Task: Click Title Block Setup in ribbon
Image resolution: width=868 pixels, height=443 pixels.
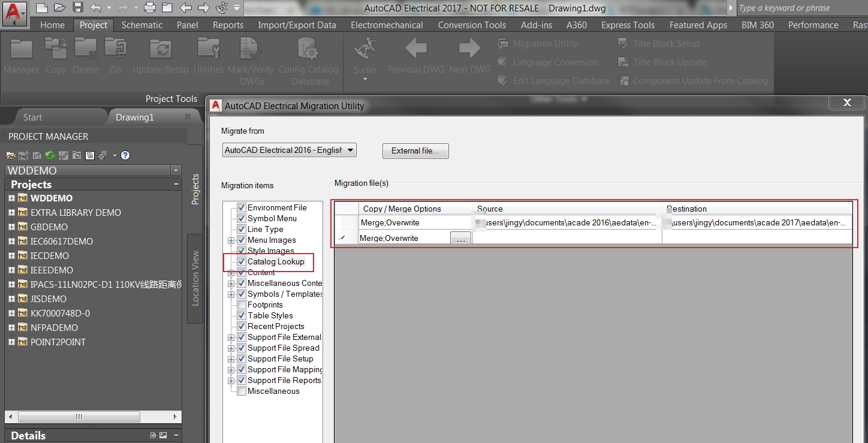Action: pos(659,43)
